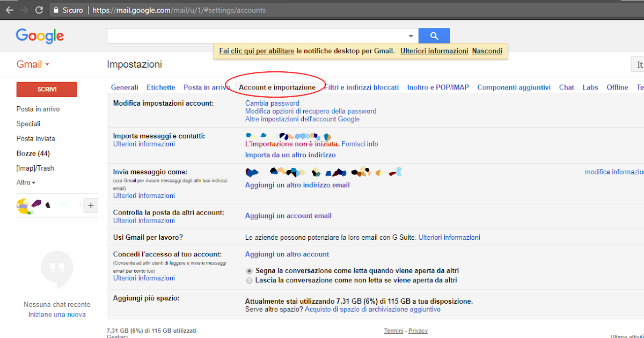Dismiss banner with Nascondi link
Image resolution: width=644 pixels, height=338 pixels.
(x=487, y=51)
